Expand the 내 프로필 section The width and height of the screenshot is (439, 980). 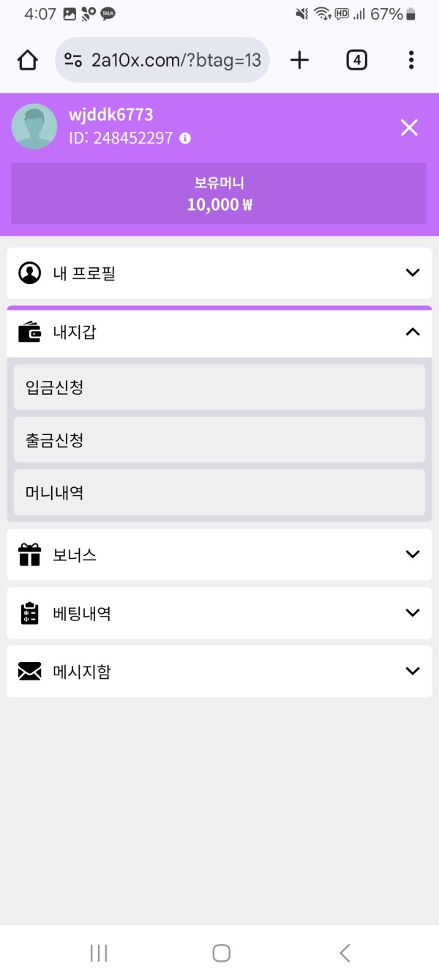coord(413,273)
